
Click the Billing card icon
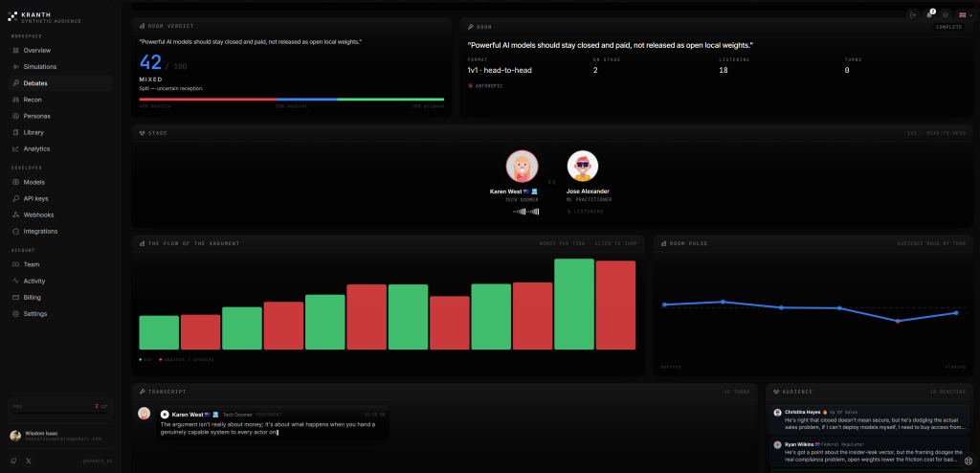coord(15,297)
